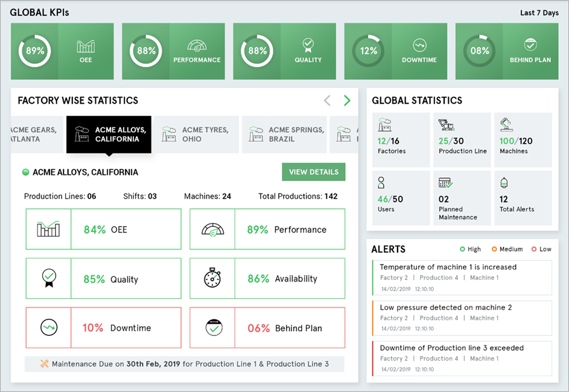Click the left factory navigation chevron
The image size is (569, 392).
tap(328, 100)
